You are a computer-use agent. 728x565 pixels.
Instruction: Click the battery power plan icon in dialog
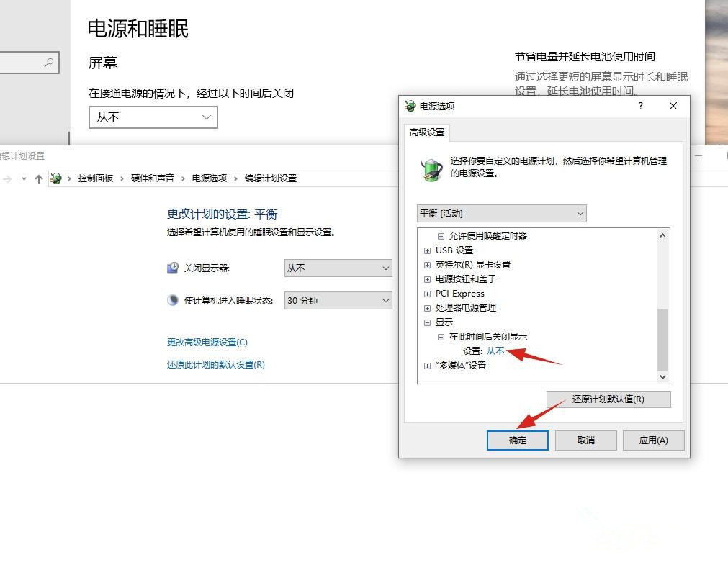(x=430, y=167)
